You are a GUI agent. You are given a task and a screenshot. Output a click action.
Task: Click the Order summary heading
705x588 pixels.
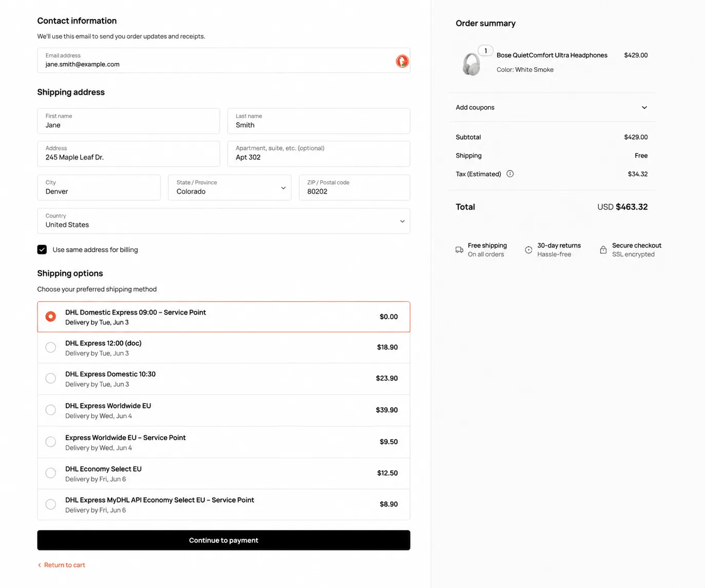(x=486, y=24)
